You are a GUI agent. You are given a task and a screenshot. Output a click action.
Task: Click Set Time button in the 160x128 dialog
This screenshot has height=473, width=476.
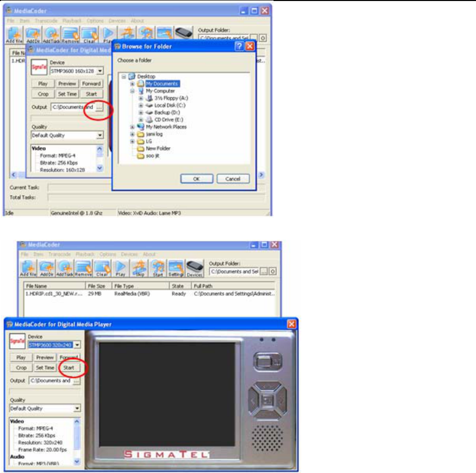pos(67,94)
